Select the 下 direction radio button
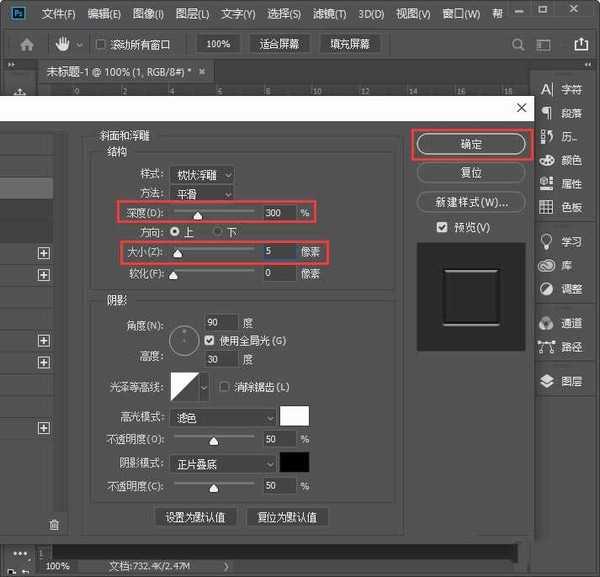This screenshot has height=577, width=600. pos(217,232)
